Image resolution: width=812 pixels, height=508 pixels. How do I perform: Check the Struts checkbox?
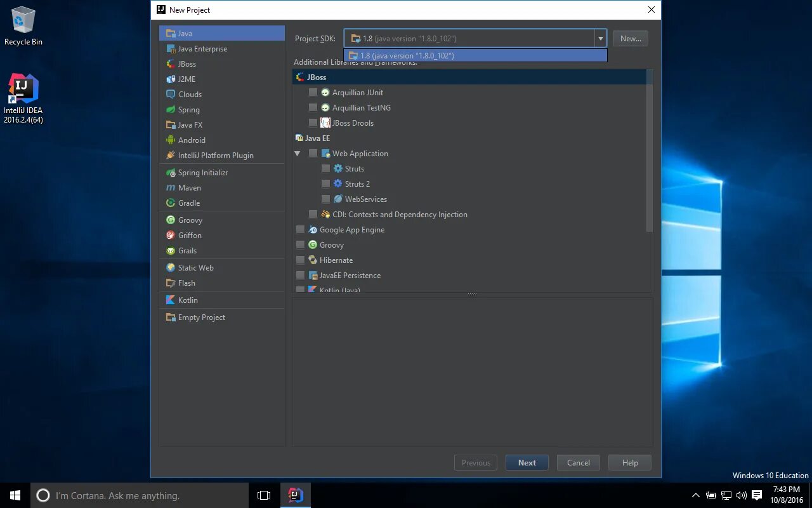click(325, 168)
